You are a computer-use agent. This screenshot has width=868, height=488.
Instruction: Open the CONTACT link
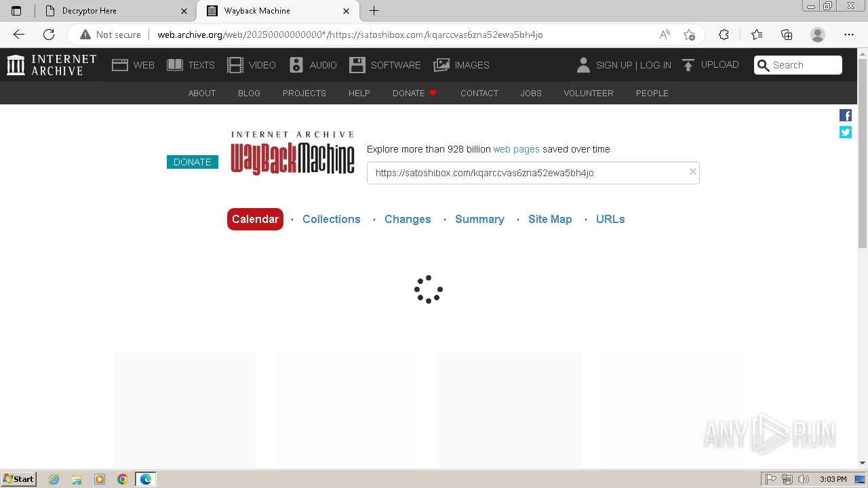[479, 93]
